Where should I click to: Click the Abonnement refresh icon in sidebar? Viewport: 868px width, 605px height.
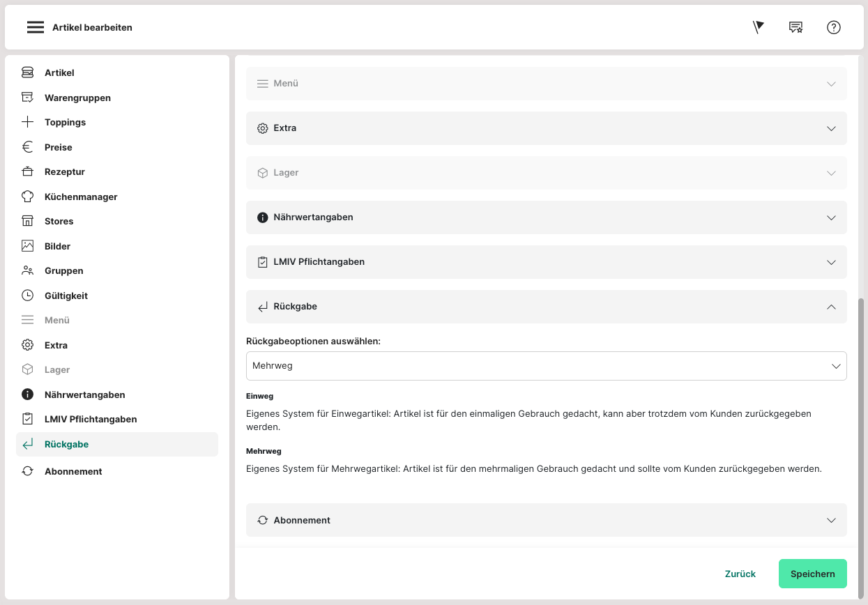point(27,471)
